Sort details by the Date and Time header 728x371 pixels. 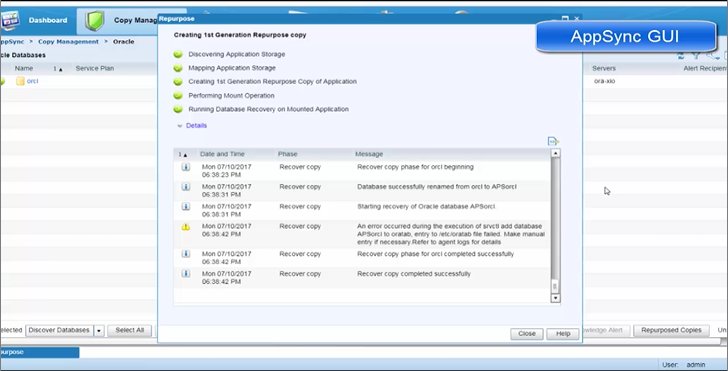(x=222, y=154)
